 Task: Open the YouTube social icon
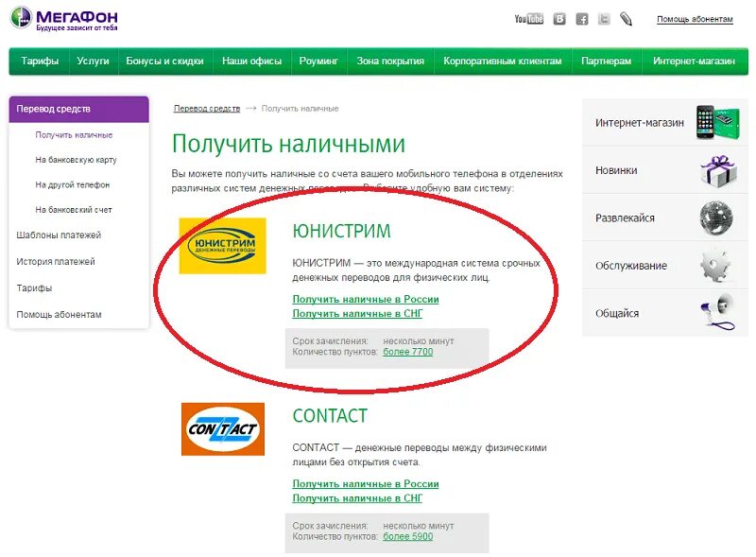[x=528, y=19]
